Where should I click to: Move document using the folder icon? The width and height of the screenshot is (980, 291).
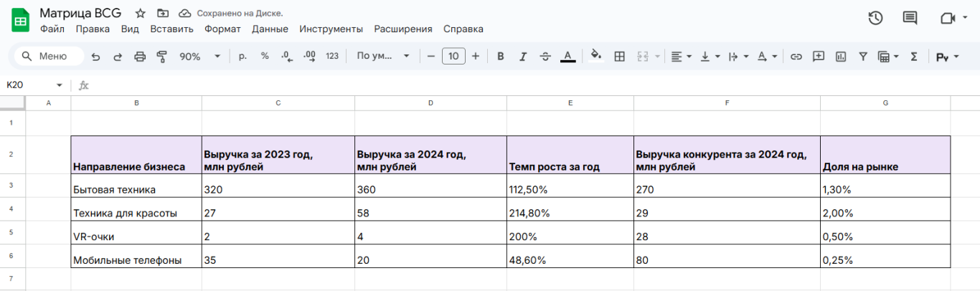pos(163,14)
